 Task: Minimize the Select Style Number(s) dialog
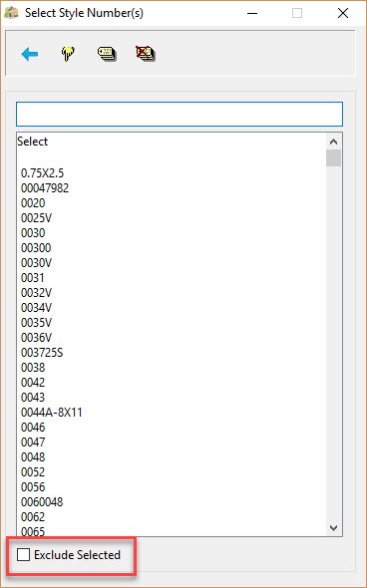pos(252,13)
